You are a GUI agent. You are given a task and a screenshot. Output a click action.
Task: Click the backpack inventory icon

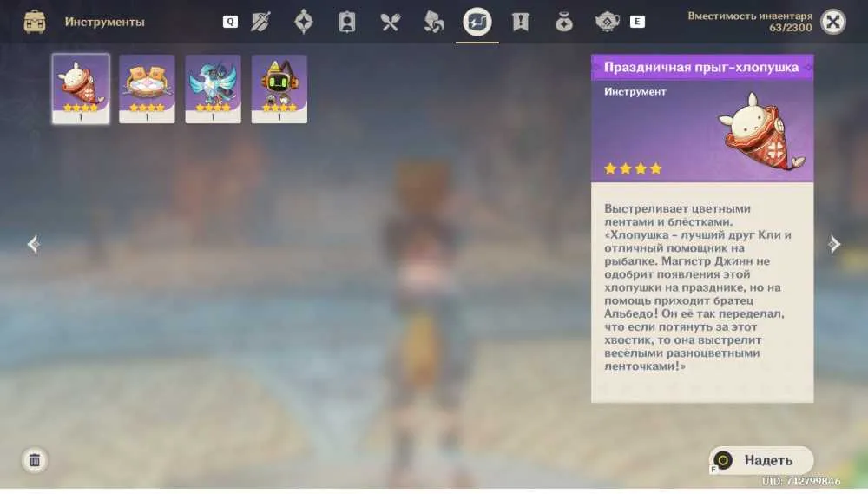point(35,22)
